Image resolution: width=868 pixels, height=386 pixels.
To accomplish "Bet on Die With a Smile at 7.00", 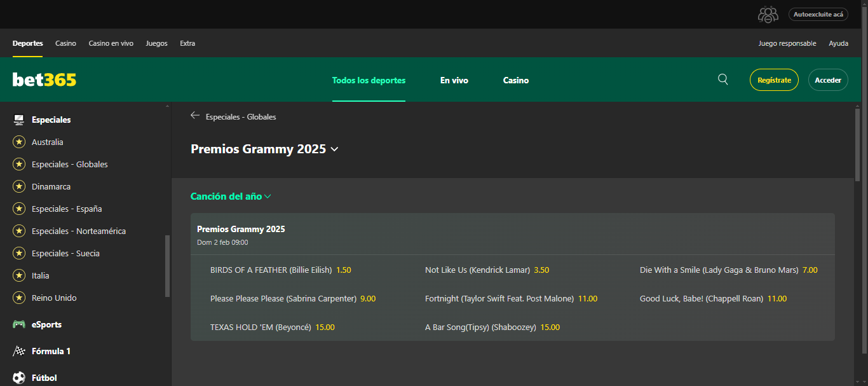I will (x=729, y=270).
